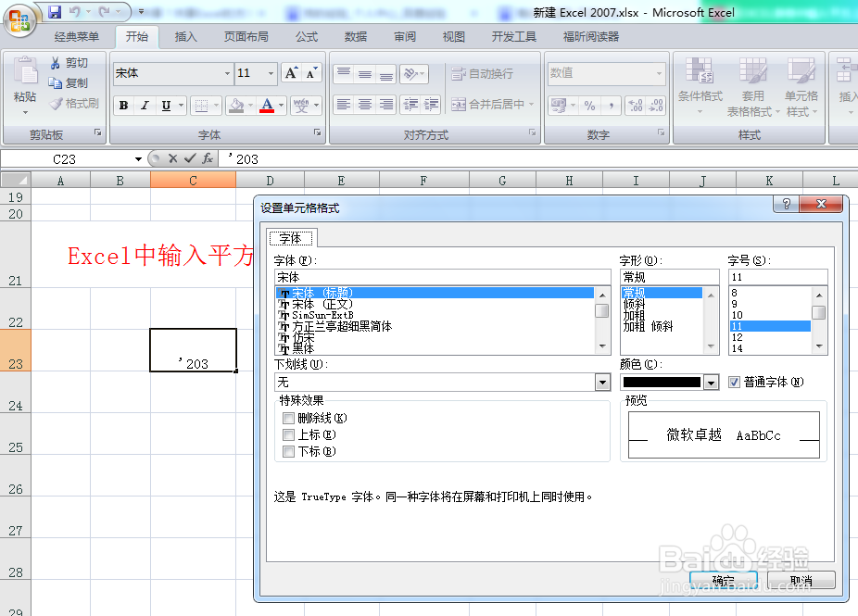Click the Office button logo
This screenshot has height=616, width=858.
19,20
